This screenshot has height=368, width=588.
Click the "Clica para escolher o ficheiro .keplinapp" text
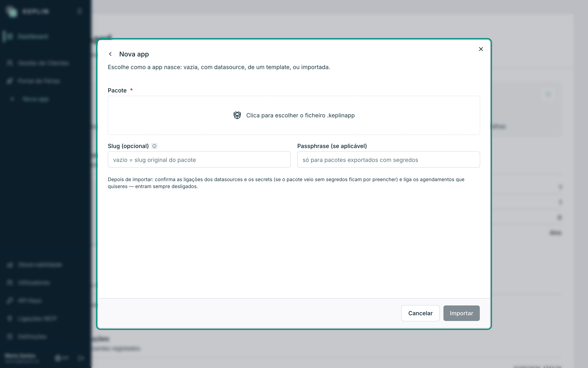(x=300, y=115)
